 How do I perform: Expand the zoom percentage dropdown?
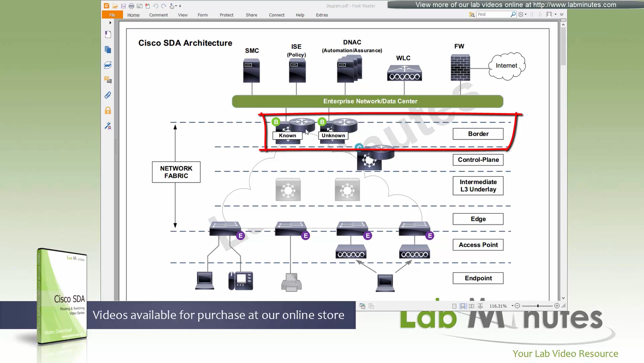(x=512, y=306)
